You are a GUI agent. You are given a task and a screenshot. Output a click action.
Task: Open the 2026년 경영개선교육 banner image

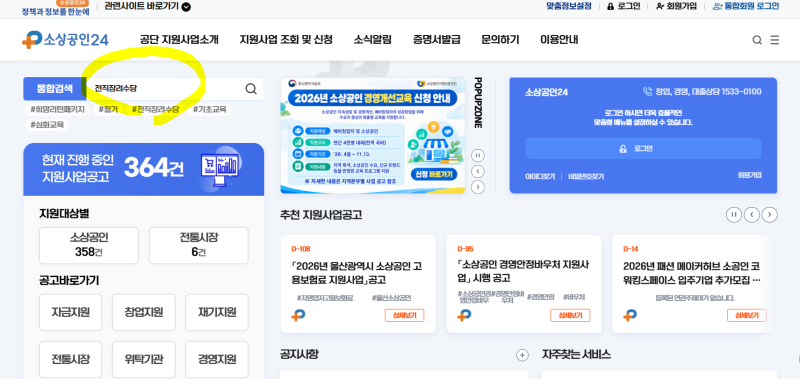[x=372, y=136]
